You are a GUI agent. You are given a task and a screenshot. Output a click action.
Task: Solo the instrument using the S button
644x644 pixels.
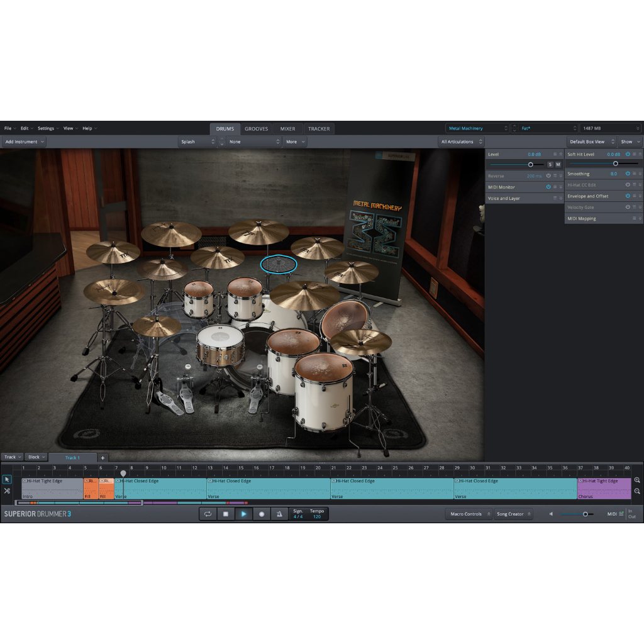[550, 164]
